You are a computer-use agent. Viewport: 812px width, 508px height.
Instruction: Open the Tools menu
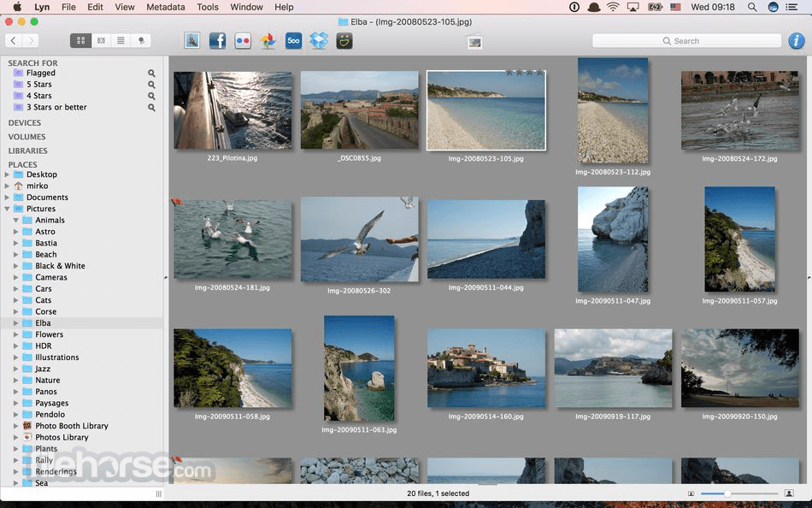pos(208,7)
